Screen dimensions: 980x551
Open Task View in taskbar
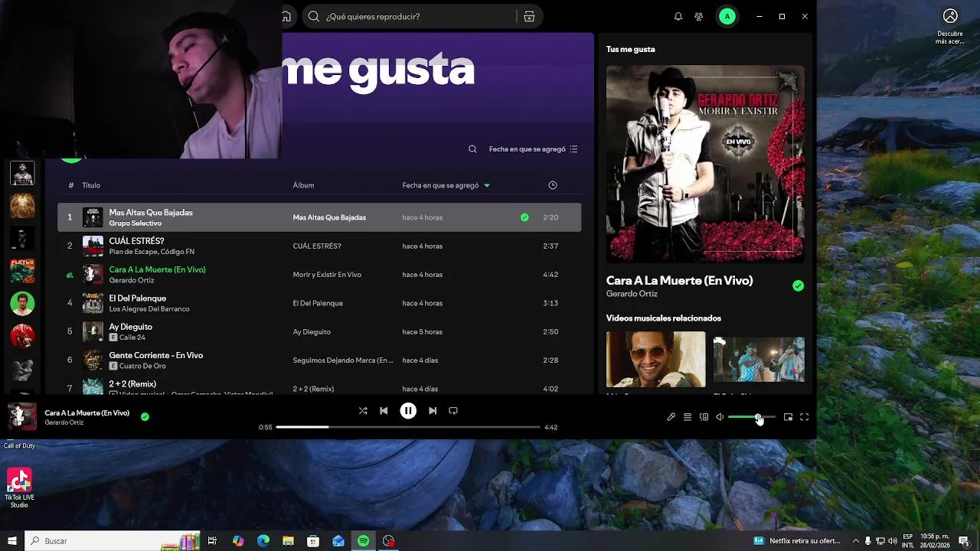[x=212, y=541]
